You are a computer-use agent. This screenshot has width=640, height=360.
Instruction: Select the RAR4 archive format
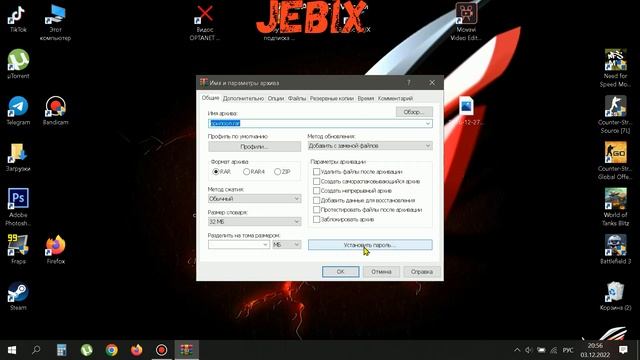(x=254, y=172)
